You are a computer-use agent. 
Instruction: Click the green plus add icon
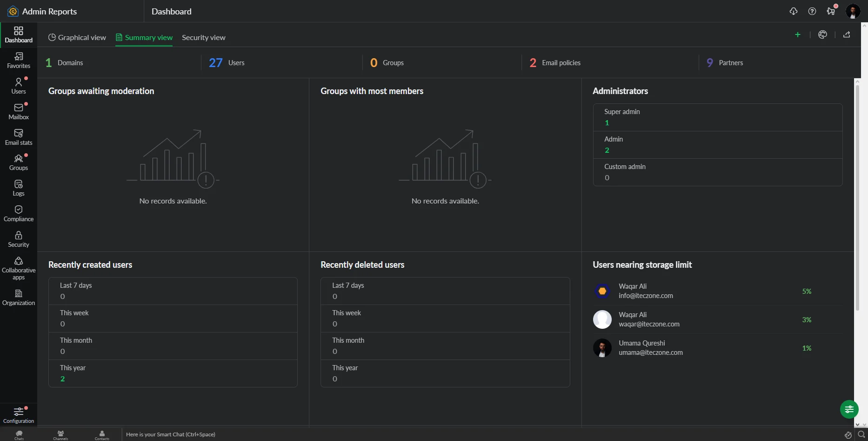point(797,34)
